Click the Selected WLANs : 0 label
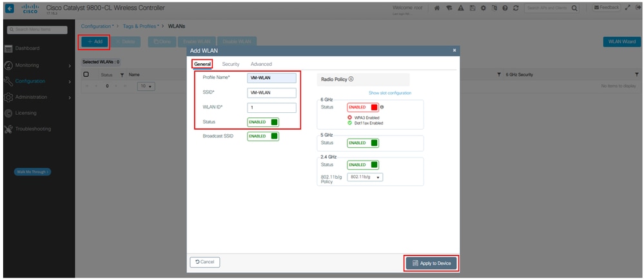The image size is (644, 280). pos(101,62)
